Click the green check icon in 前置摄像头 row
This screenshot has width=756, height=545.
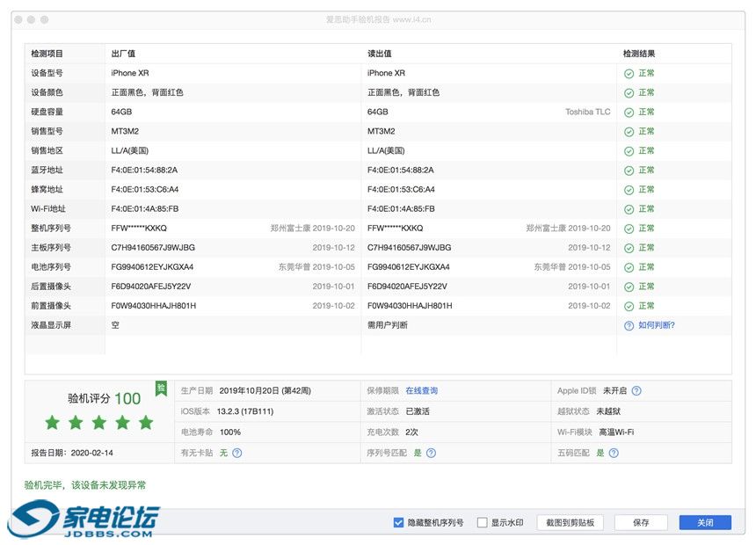click(x=629, y=306)
